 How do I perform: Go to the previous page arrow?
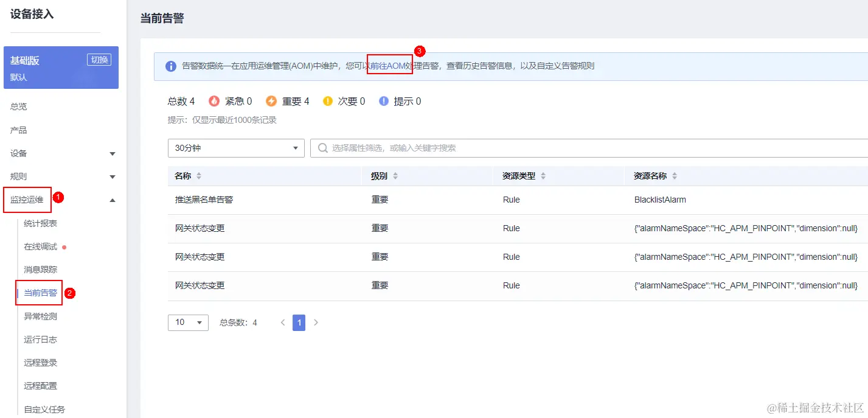click(x=283, y=322)
